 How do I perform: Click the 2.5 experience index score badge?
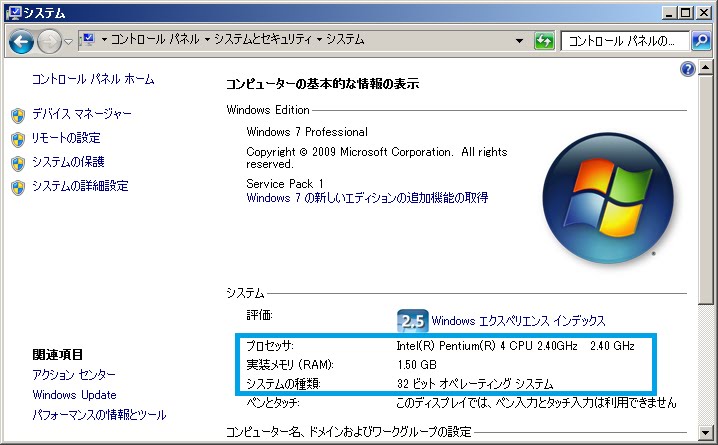[x=413, y=320]
